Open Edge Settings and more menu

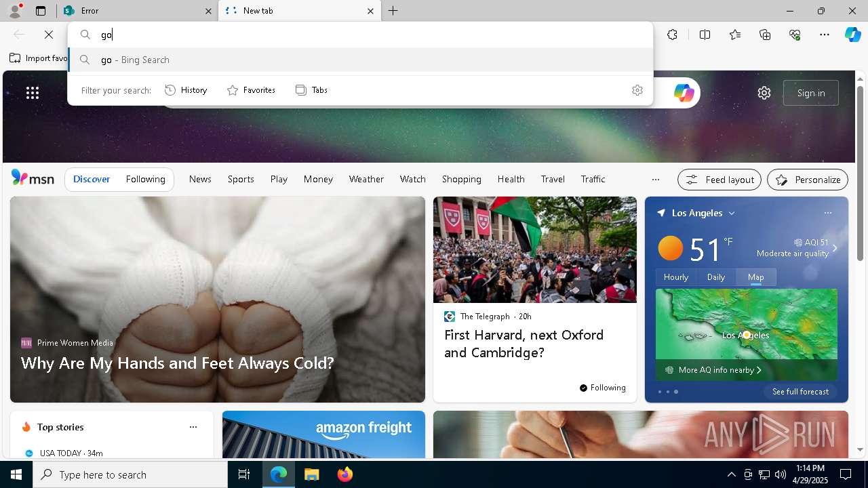(825, 35)
